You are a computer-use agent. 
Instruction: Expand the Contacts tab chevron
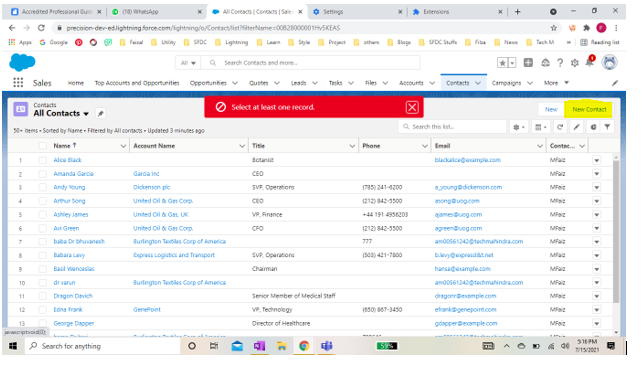tap(478, 83)
